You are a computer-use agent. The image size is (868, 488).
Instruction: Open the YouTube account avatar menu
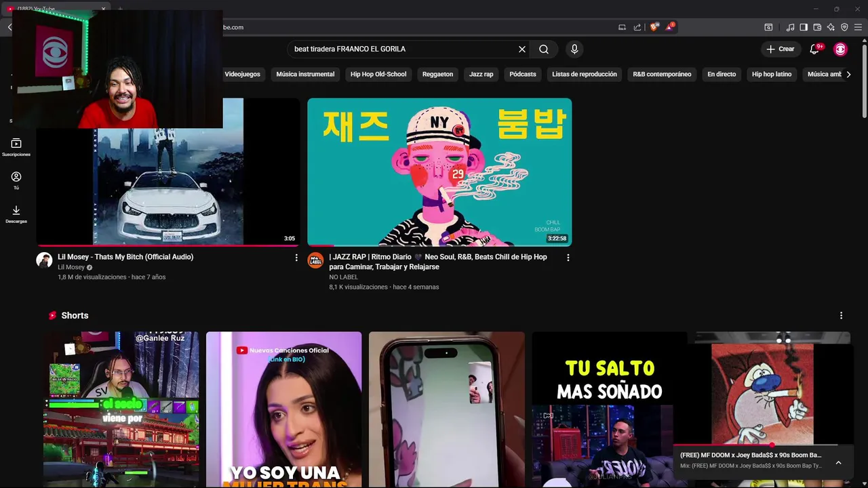pos(840,49)
